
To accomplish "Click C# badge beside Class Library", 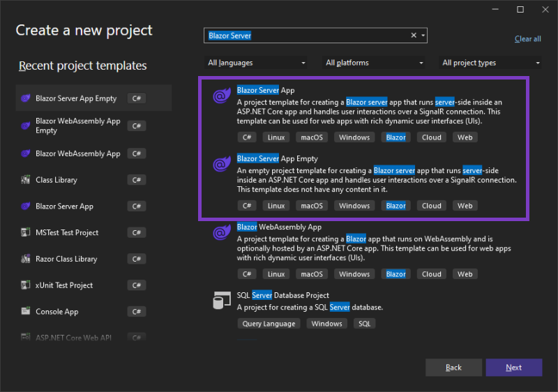I will point(137,180).
